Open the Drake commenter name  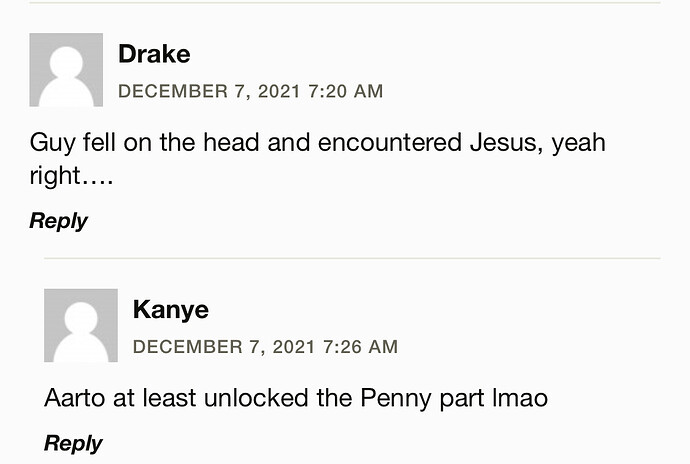pyautogui.click(x=154, y=54)
